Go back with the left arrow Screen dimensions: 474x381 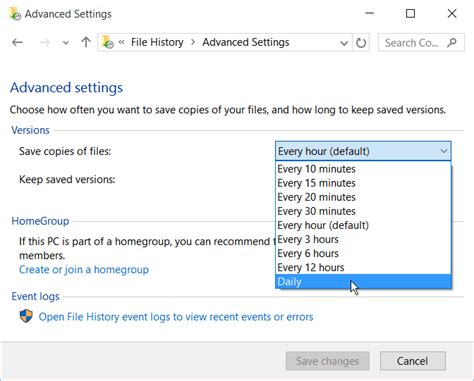[x=17, y=42]
